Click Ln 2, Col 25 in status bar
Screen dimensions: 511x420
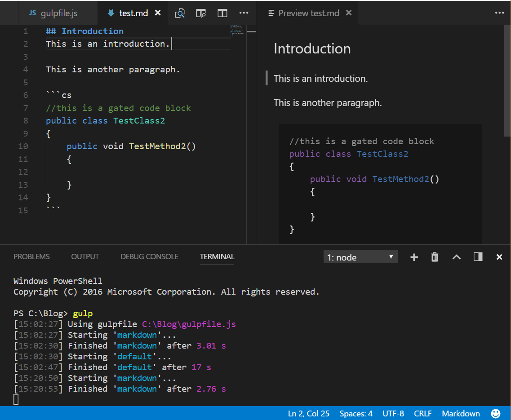309,413
